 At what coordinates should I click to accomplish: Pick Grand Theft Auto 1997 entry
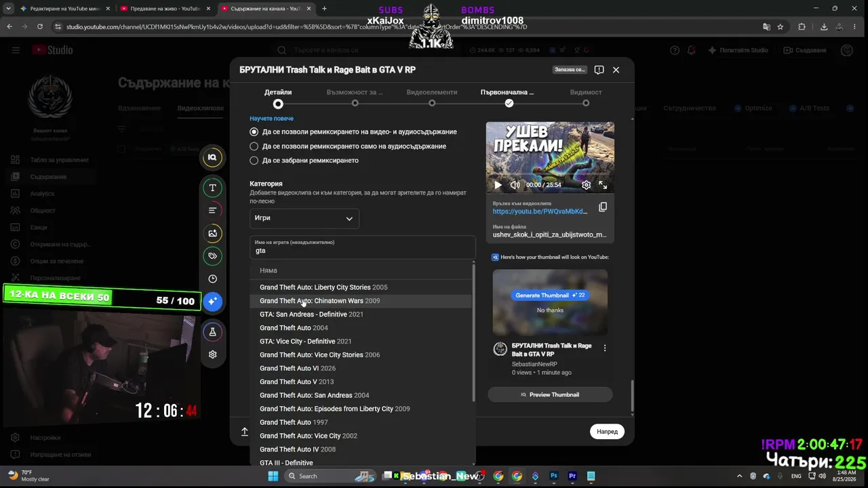coord(361,422)
